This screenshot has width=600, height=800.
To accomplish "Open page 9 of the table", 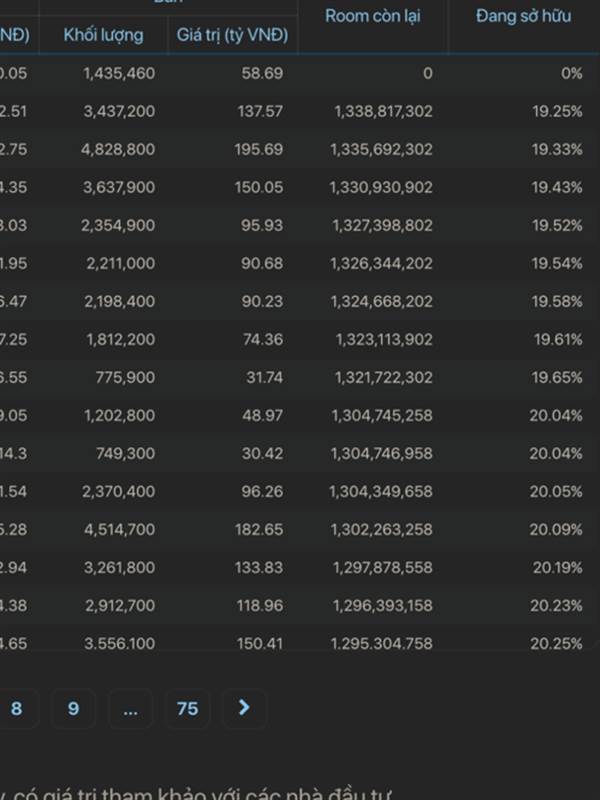I will [x=73, y=708].
